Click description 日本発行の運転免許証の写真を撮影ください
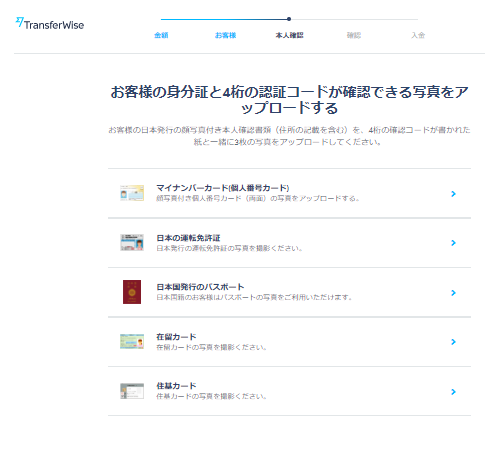The height and width of the screenshot is (463, 504). tap(229, 248)
